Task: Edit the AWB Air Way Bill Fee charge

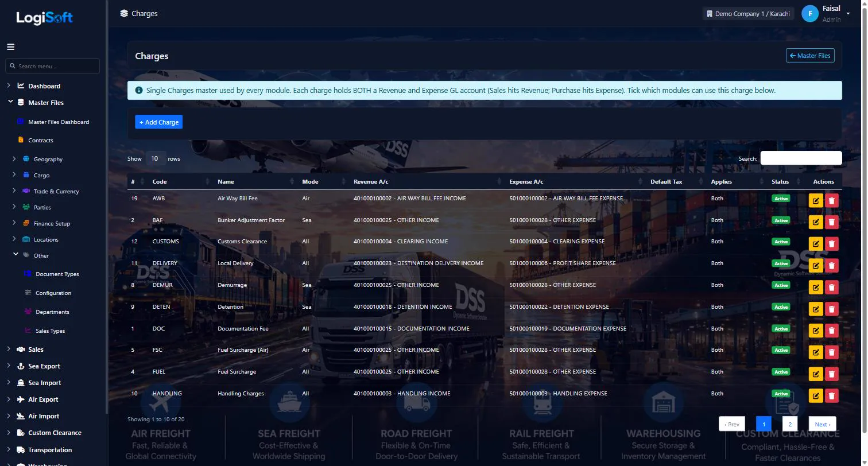Action: (x=815, y=200)
